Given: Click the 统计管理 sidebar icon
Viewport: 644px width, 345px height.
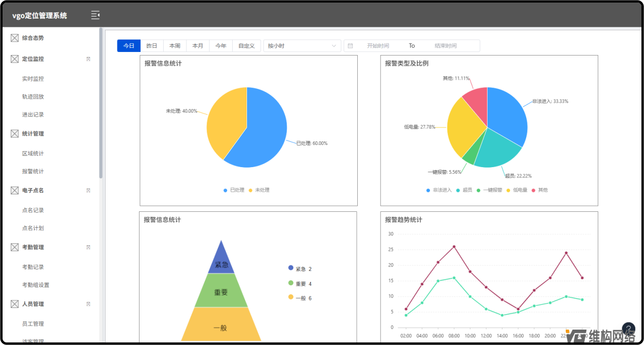Looking at the screenshot, I should pos(14,134).
